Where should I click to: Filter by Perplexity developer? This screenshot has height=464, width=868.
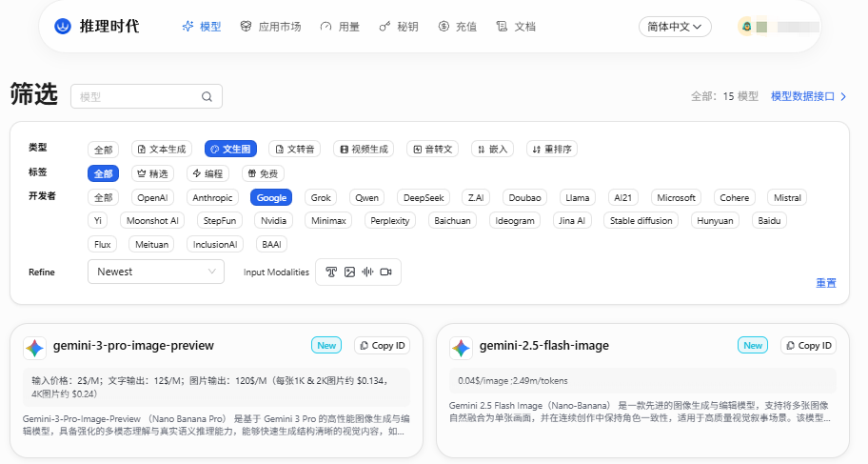389,221
